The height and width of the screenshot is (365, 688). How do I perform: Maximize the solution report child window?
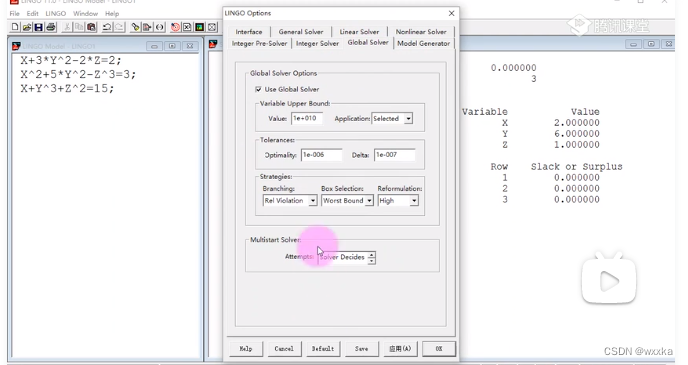pos(651,44)
